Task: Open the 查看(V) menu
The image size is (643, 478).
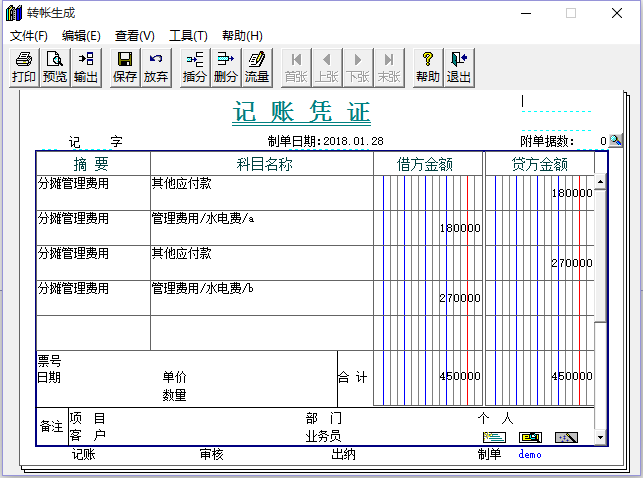Action: pos(135,36)
